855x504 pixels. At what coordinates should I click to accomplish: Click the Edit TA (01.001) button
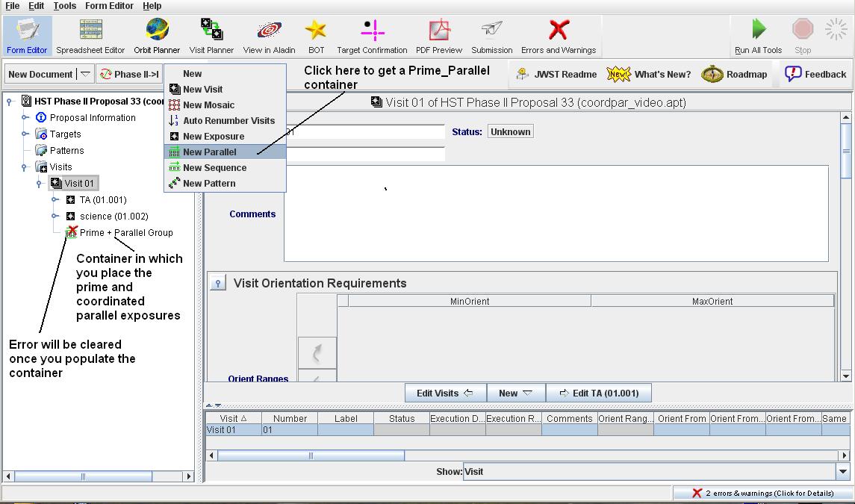599,393
